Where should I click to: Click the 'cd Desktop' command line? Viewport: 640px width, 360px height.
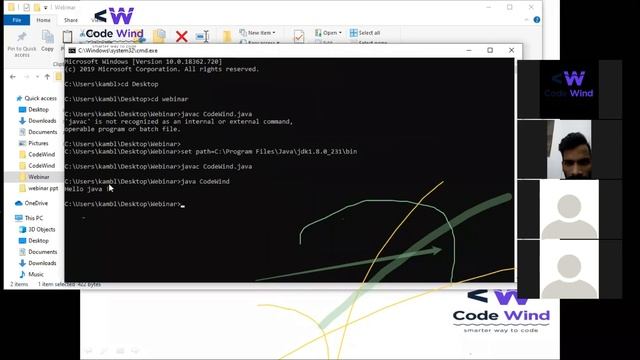pyautogui.click(x=111, y=84)
